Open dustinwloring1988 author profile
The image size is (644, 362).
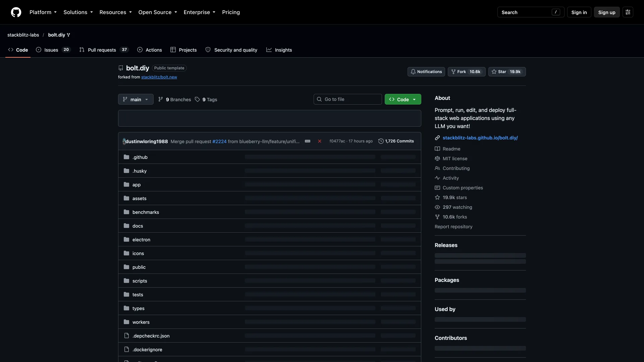[x=147, y=141]
